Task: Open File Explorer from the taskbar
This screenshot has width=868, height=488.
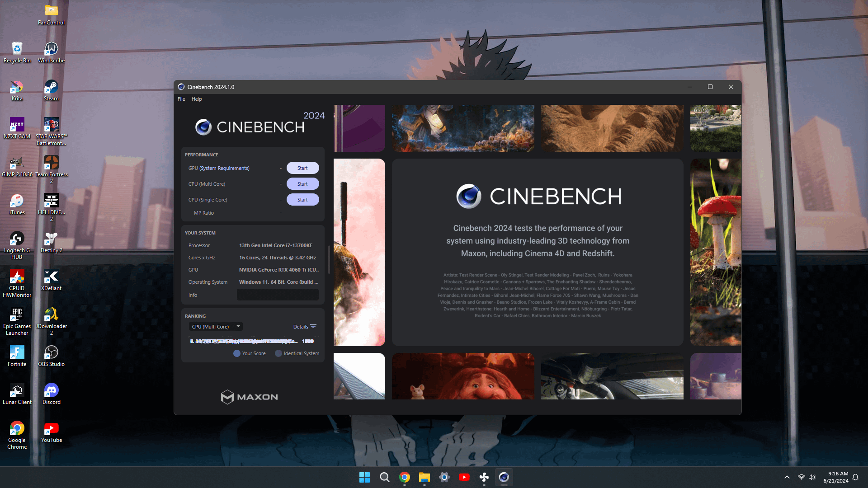Action: 424,477
